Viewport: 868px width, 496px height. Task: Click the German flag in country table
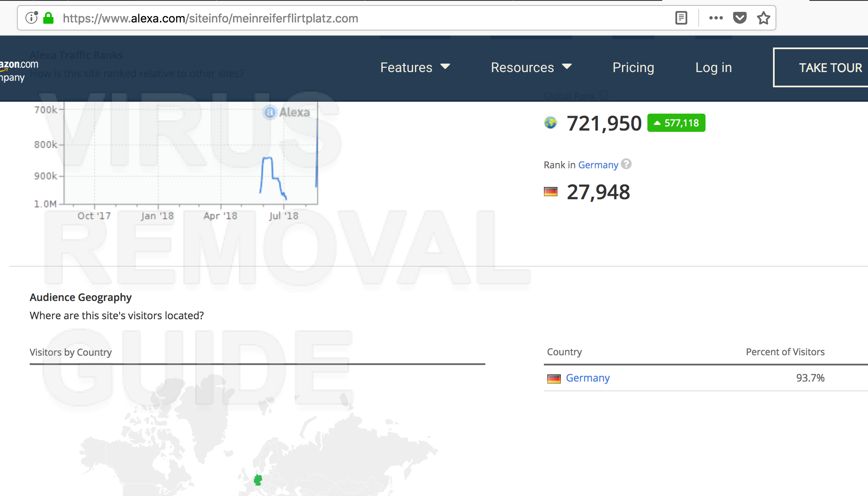(554, 379)
